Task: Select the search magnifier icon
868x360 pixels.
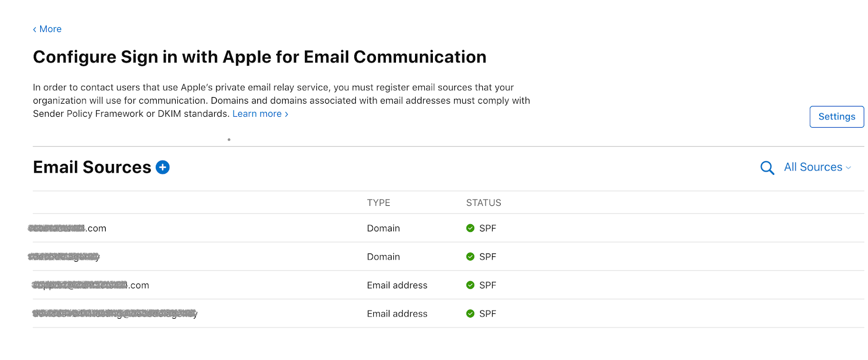Action: (x=767, y=168)
